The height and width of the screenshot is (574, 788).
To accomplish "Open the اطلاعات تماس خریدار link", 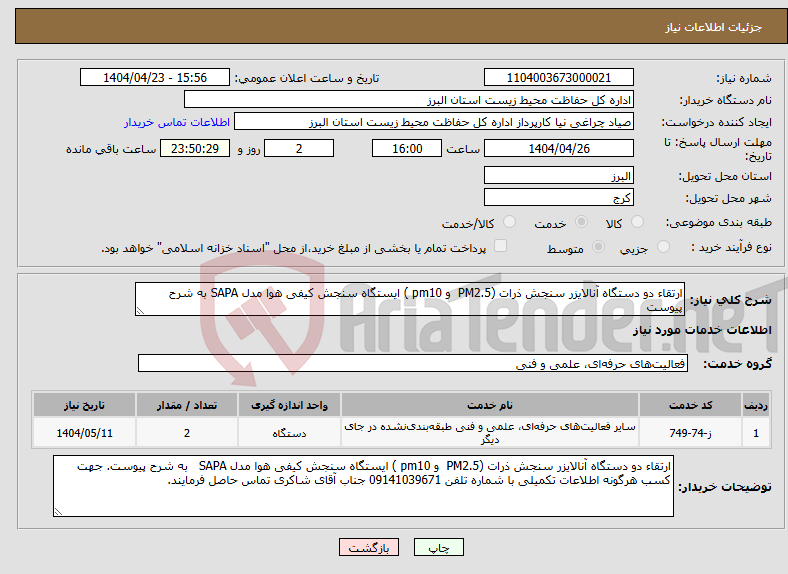I will [177, 122].
